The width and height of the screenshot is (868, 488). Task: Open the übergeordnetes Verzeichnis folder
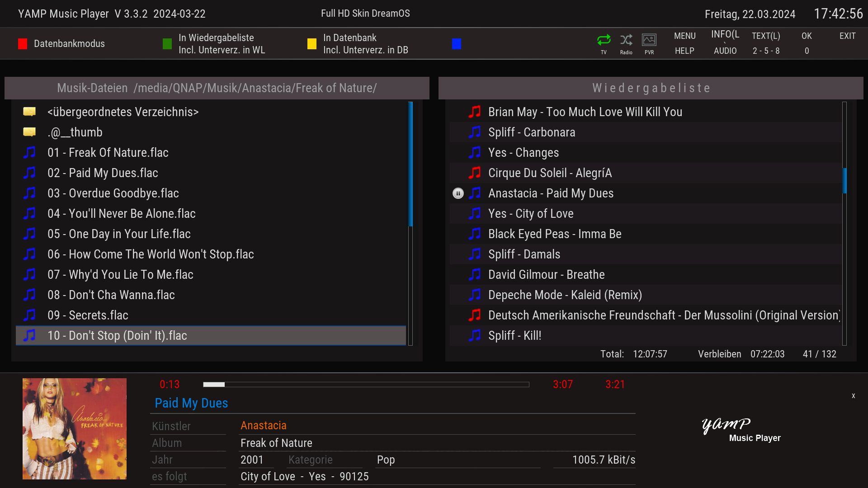click(x=123, y=112)
